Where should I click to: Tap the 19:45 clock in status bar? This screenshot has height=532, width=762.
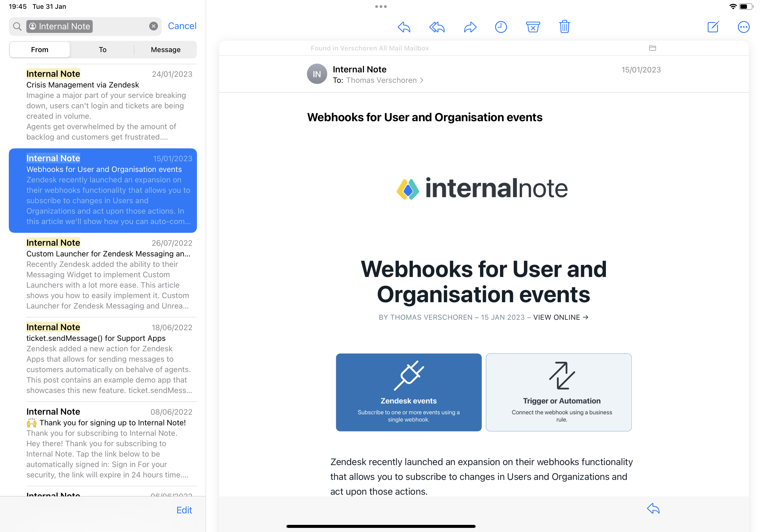coord(18,6)
